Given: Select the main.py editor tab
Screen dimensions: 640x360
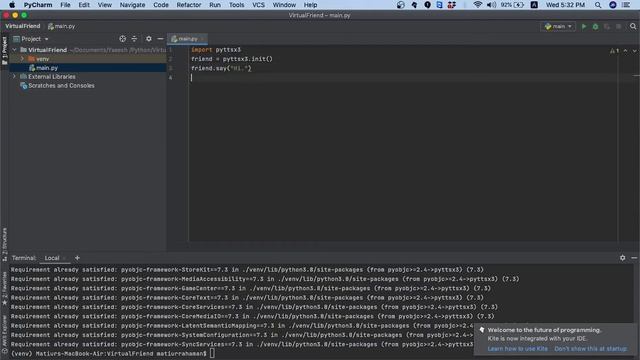Looking at the screenshot, I should coord(187,39).
